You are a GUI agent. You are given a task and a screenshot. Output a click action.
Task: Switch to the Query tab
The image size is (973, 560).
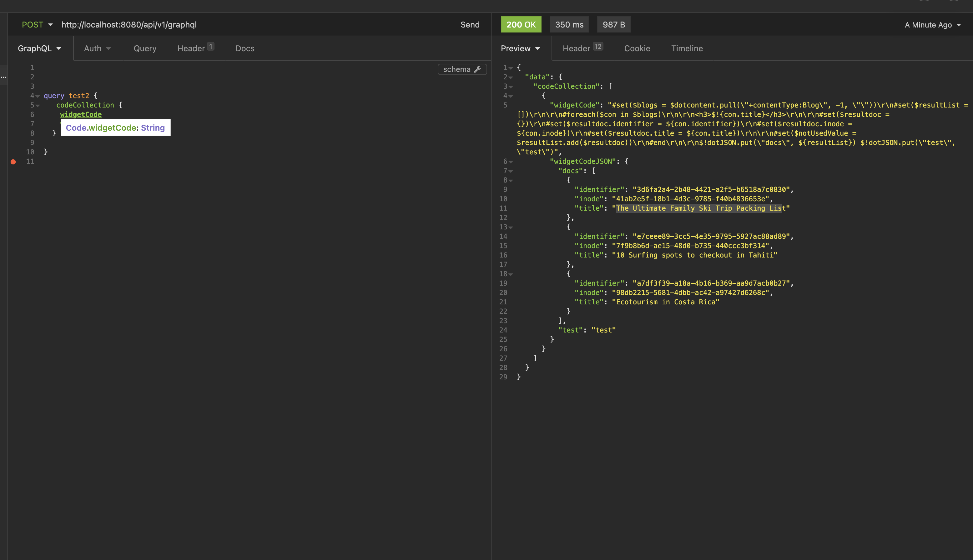tap(145, 48)
